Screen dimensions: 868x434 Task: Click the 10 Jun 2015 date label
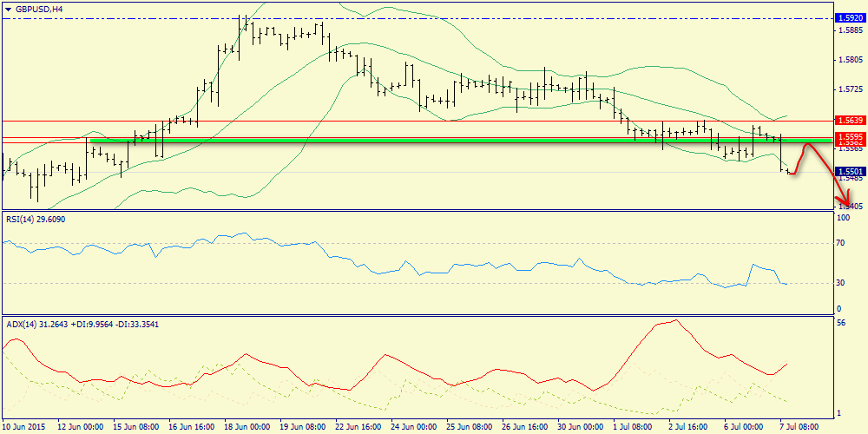click(x=23, y=428)
